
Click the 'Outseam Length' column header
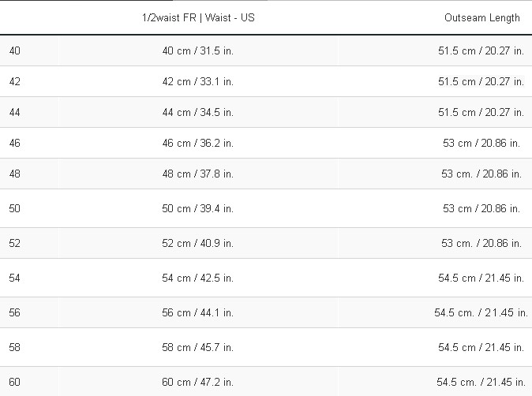pyautogui.click(x=482, y=17)
